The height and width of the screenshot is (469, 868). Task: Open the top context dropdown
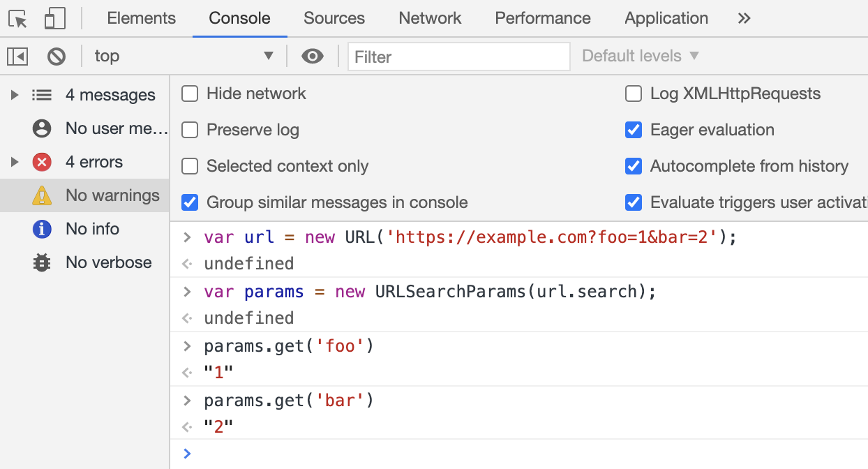[184, 56]
